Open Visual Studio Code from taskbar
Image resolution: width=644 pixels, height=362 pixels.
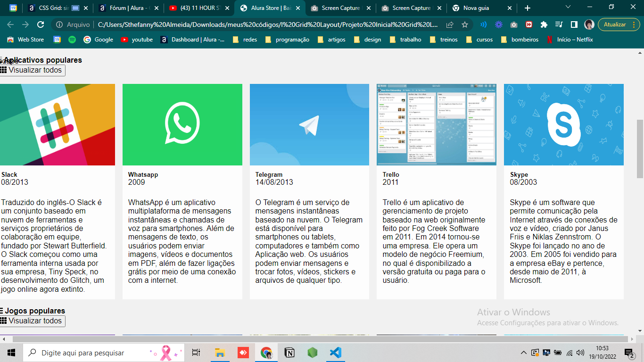(x=335, y=353)
